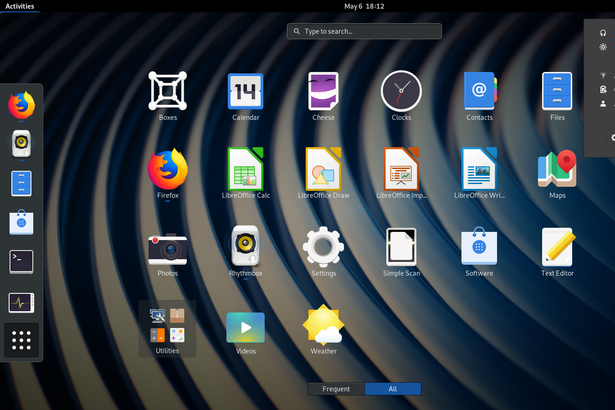This screenshot has height=410, width=615.
Task: Open Firefox from the left dock
Action: (x=22, y=105)
